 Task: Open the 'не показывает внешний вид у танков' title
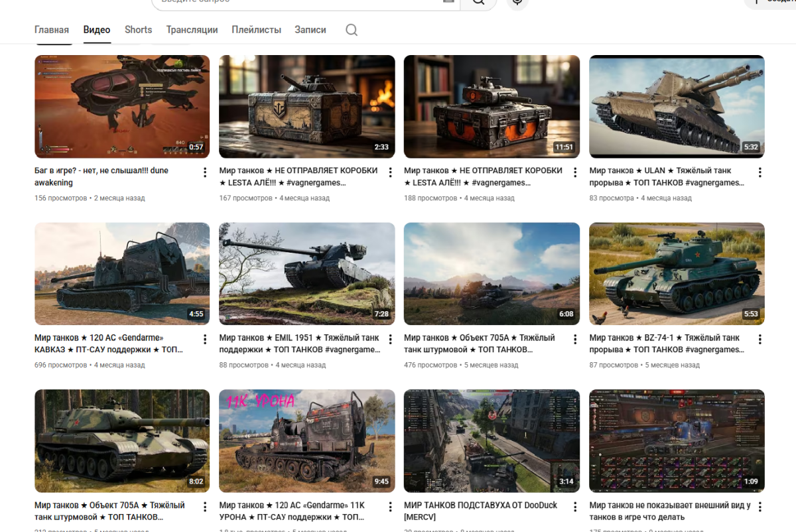coord(670,511)
